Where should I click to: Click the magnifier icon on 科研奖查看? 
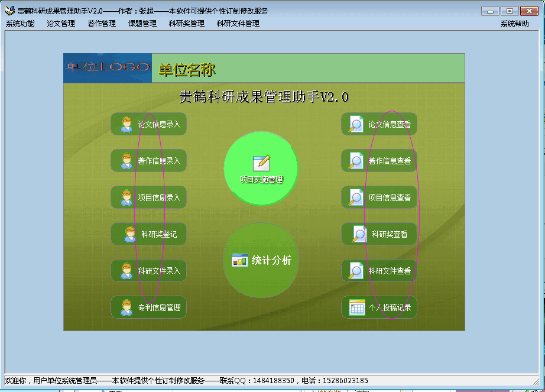pos(359,234)
